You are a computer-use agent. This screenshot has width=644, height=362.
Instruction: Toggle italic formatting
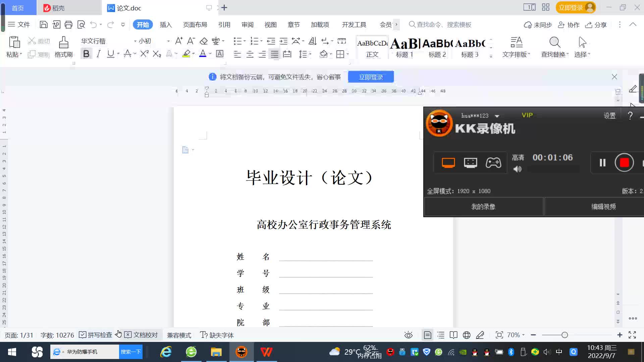point(98,54)
